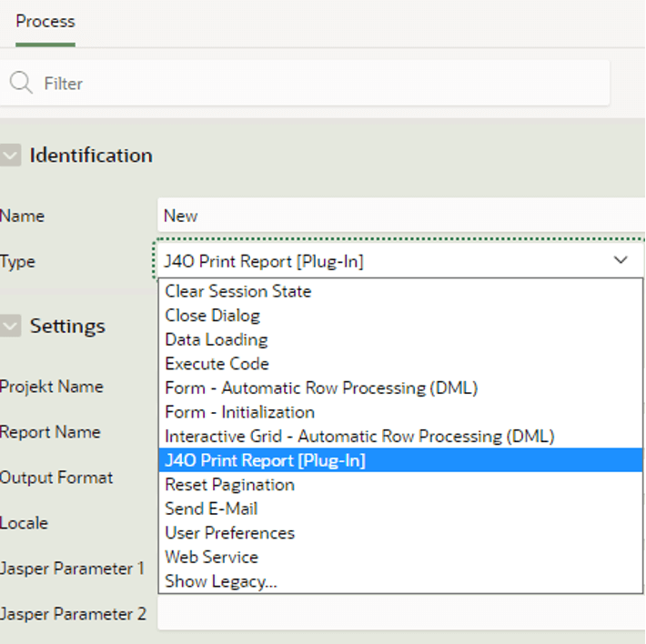Choose Reset Pagination from list

[x=400, y=485]
